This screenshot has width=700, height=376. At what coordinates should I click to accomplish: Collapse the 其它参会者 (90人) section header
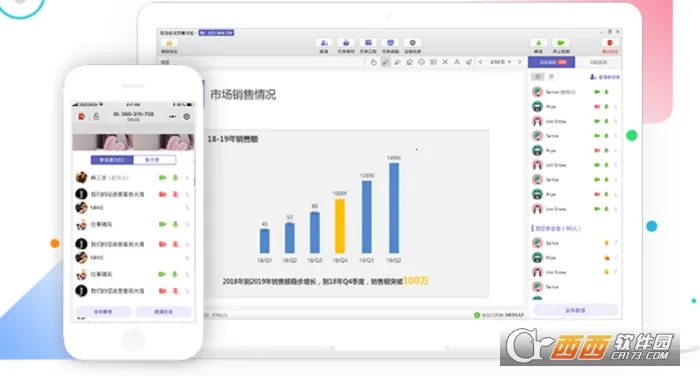click(x=556, y=228)
